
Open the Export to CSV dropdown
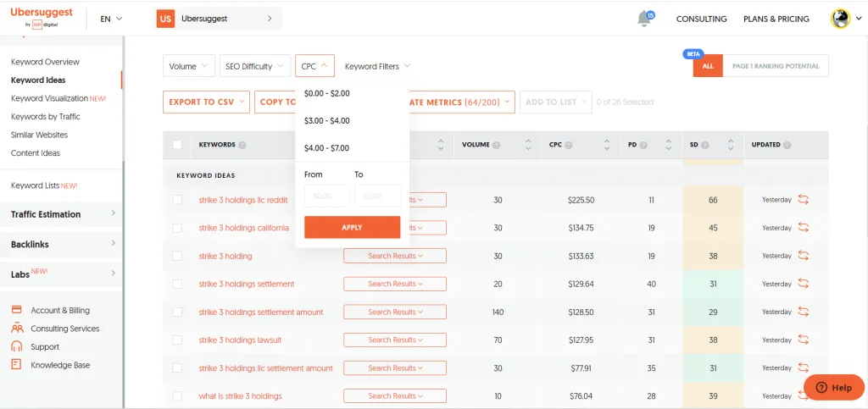[207, 102]
